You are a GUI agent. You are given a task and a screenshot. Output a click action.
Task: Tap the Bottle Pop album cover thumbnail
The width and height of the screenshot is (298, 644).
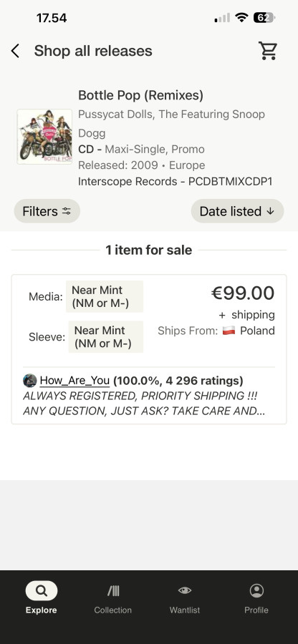tap(44, 137)
